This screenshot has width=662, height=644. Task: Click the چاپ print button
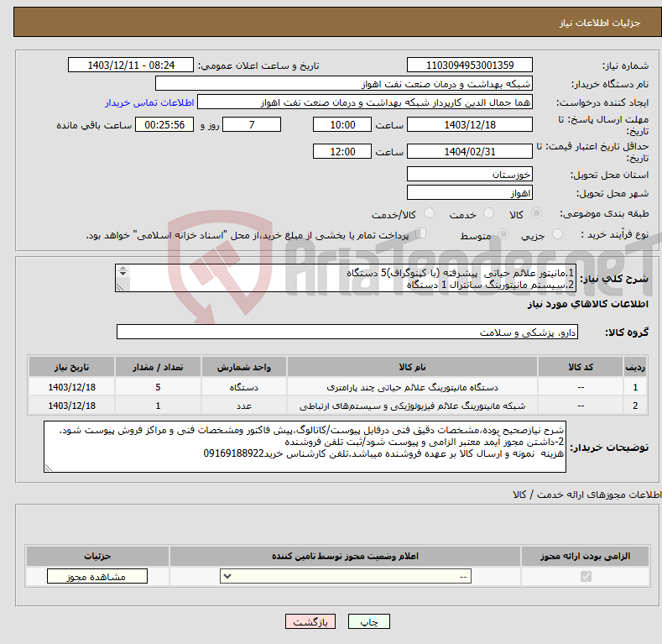click(369, 621)
